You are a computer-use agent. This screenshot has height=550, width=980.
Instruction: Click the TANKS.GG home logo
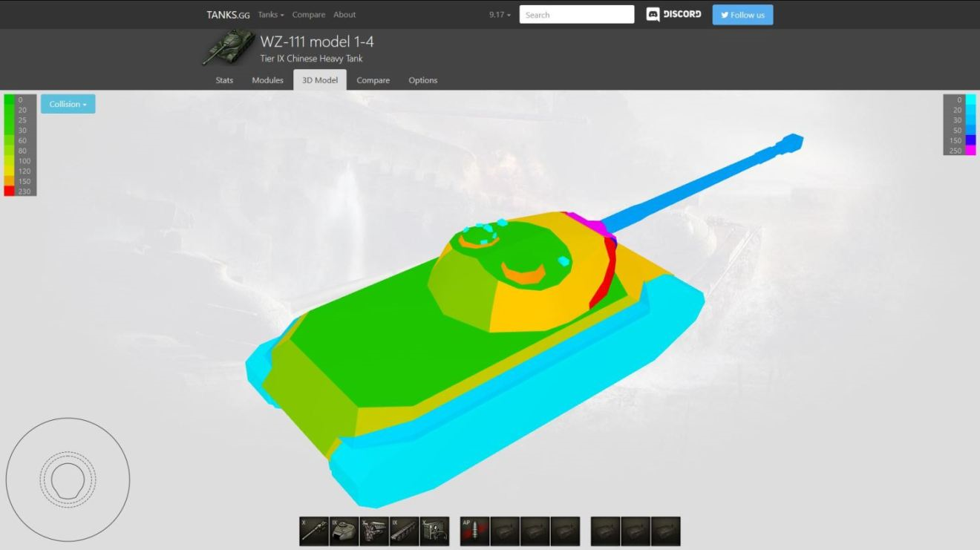[x=228, y=15]
